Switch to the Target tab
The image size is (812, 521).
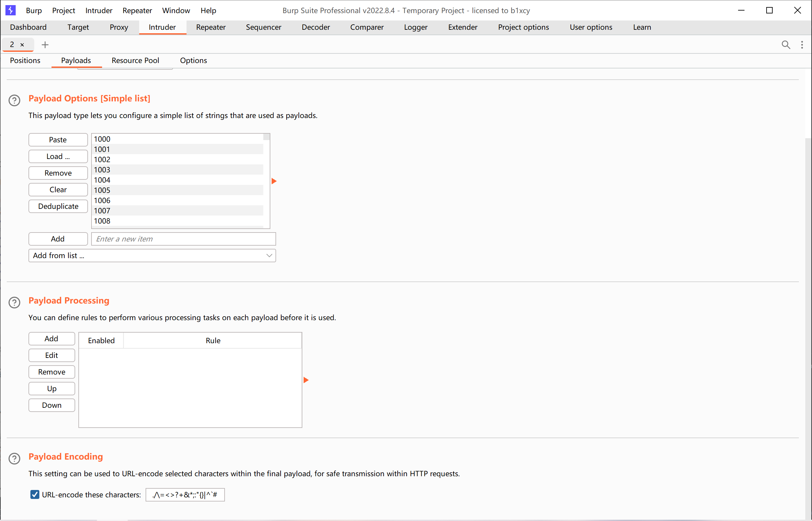click(78, 27)
